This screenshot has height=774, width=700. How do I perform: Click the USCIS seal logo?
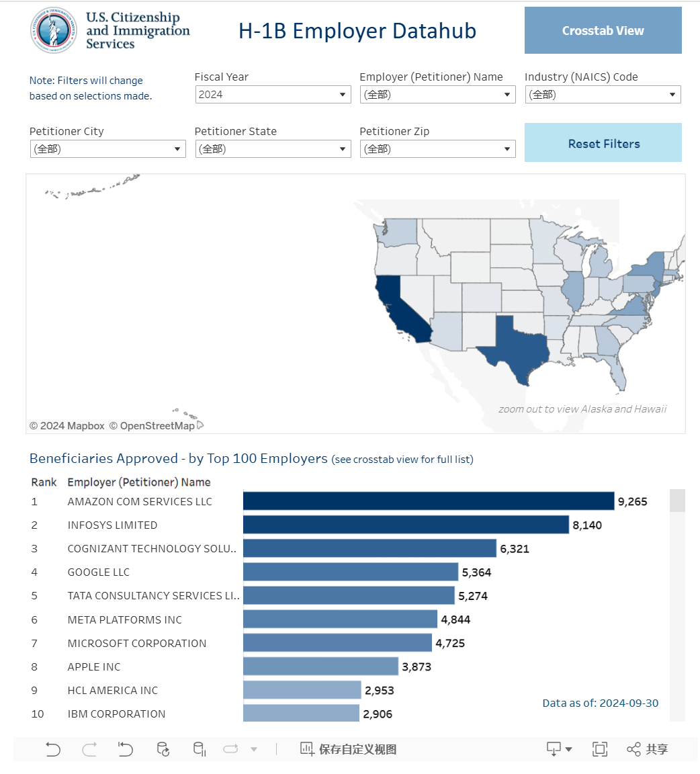click(53, 30)
